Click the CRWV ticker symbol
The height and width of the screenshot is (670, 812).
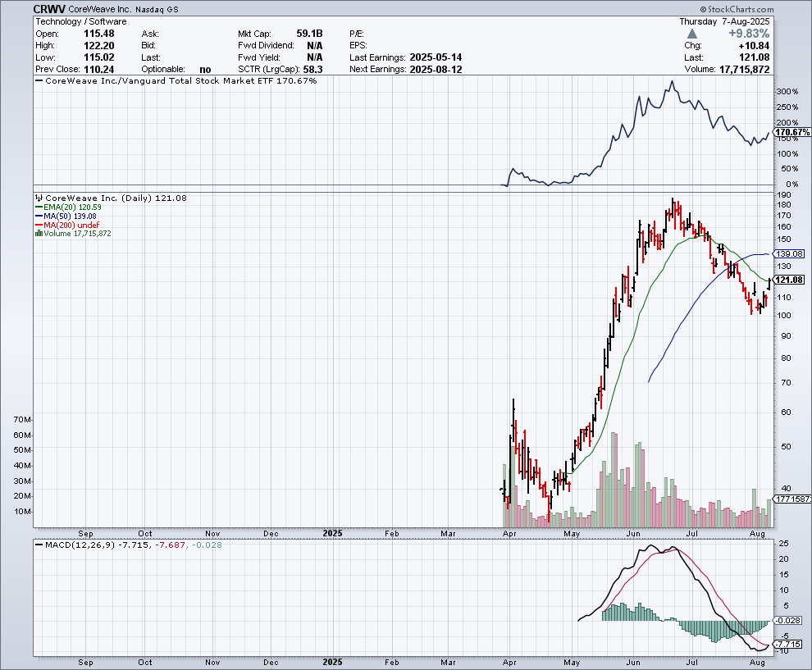pos(49,9)
